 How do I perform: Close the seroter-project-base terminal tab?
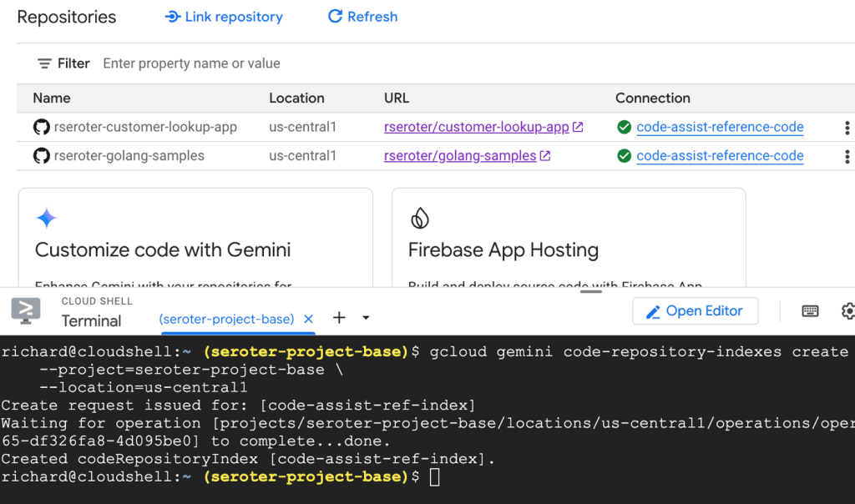[x=308, y=319]
